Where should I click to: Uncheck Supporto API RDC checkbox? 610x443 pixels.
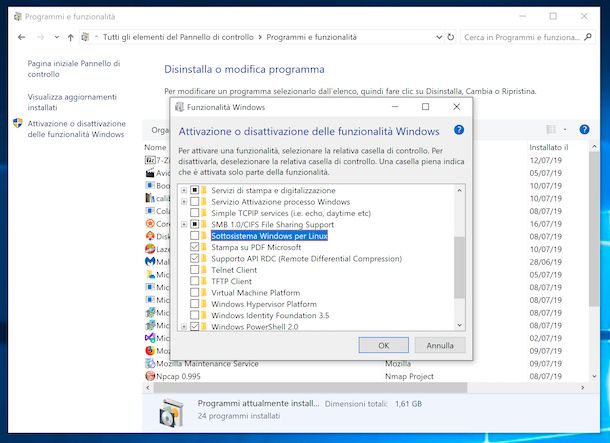194,259
